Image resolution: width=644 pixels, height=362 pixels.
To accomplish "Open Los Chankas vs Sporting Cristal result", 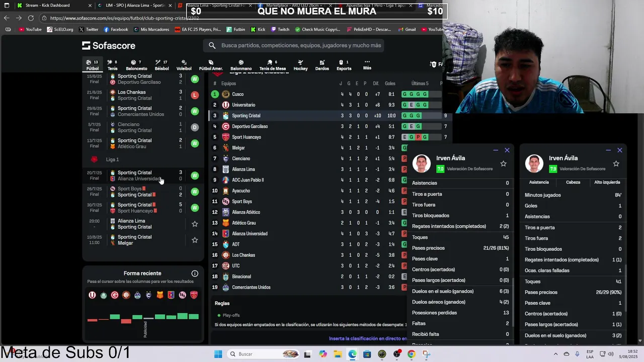I will pos(143,95).
